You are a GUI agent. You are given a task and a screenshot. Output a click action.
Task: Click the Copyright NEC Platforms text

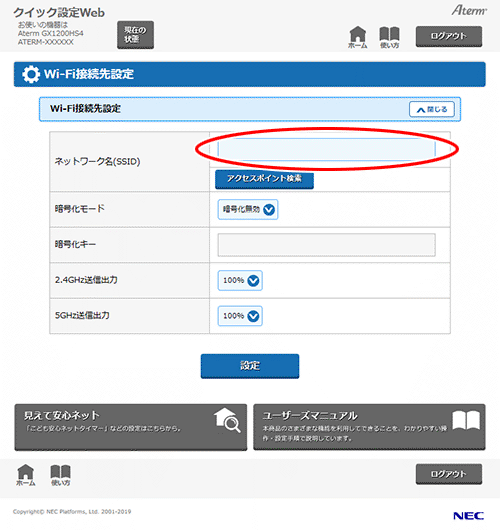tap(72, 512)
